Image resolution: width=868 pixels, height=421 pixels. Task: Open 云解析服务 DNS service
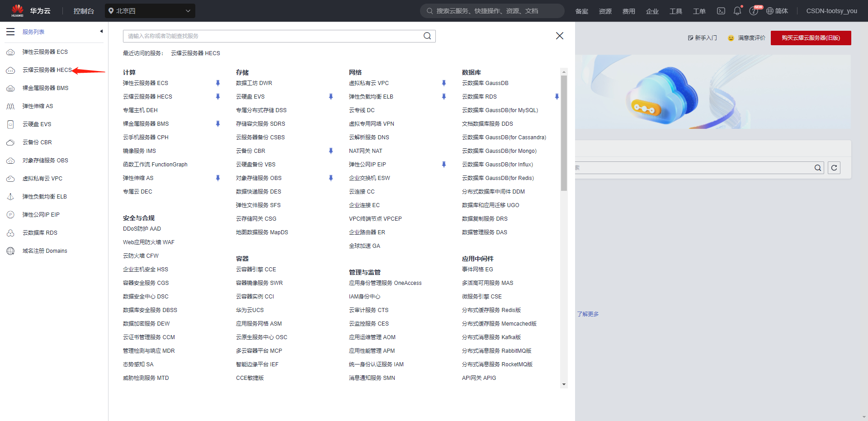[x=369, y=137]
